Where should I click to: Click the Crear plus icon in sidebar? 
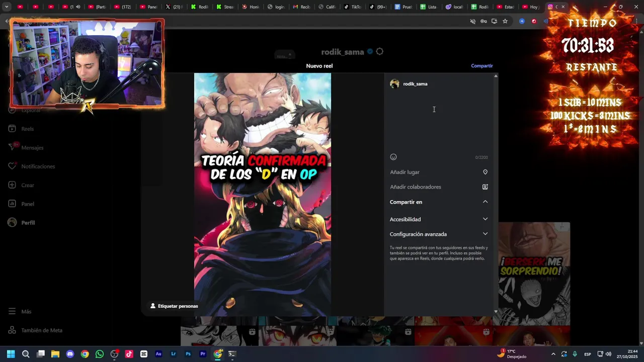pos(12,185)
